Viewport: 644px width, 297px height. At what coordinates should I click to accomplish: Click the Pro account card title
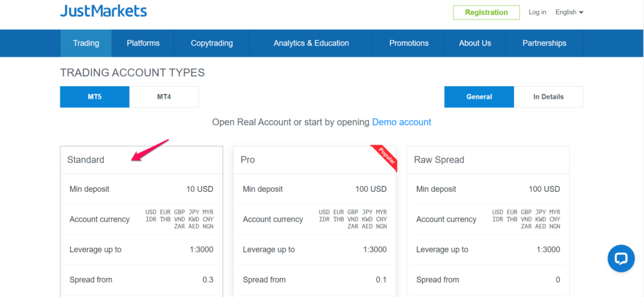248,160
